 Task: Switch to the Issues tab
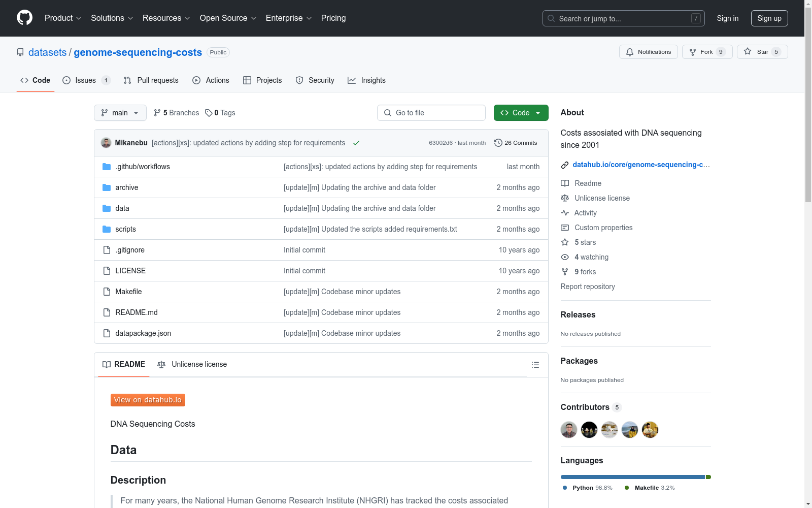[86, 80]
